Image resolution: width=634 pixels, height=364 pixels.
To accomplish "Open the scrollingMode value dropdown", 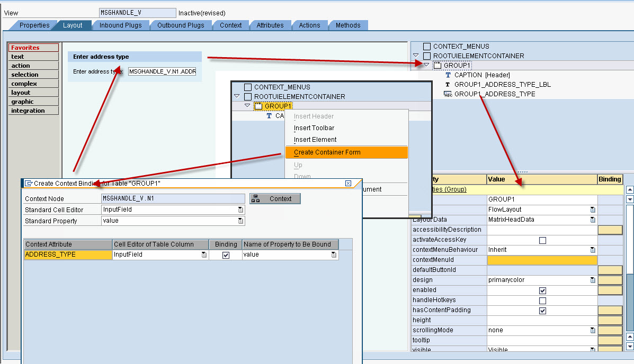I will (x=593, y=330).
